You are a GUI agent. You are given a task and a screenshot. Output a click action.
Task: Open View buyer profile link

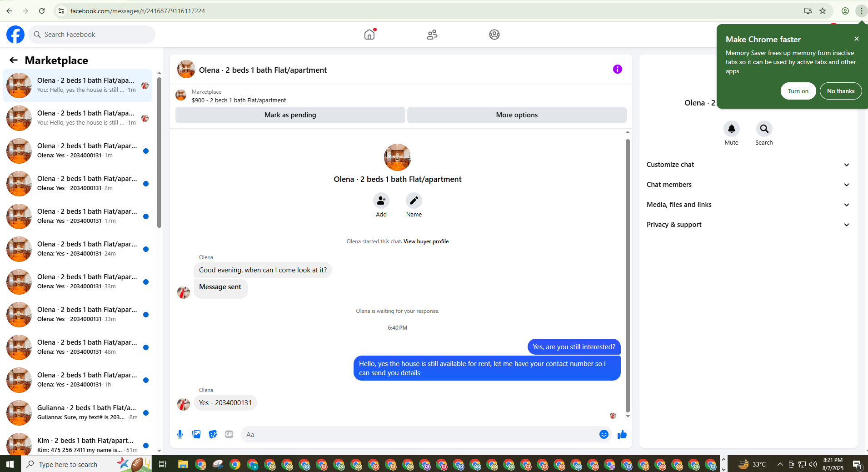tap(426, 241)
